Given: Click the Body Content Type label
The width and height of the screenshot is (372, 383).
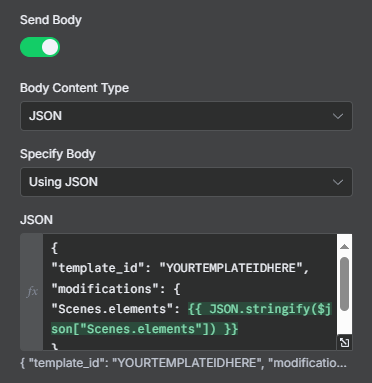Looking at the screenshot, I should [x=74, y=88].
